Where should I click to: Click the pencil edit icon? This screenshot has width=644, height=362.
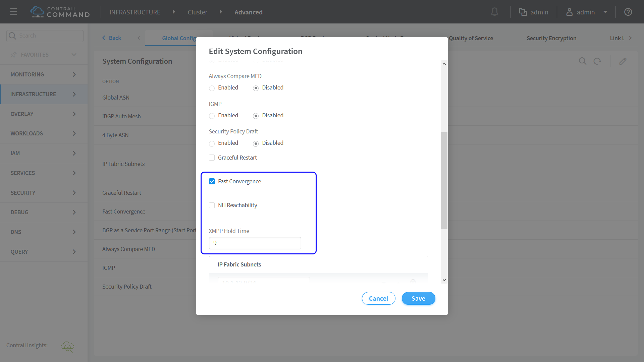pyautogui.click(x=623, y=61)
